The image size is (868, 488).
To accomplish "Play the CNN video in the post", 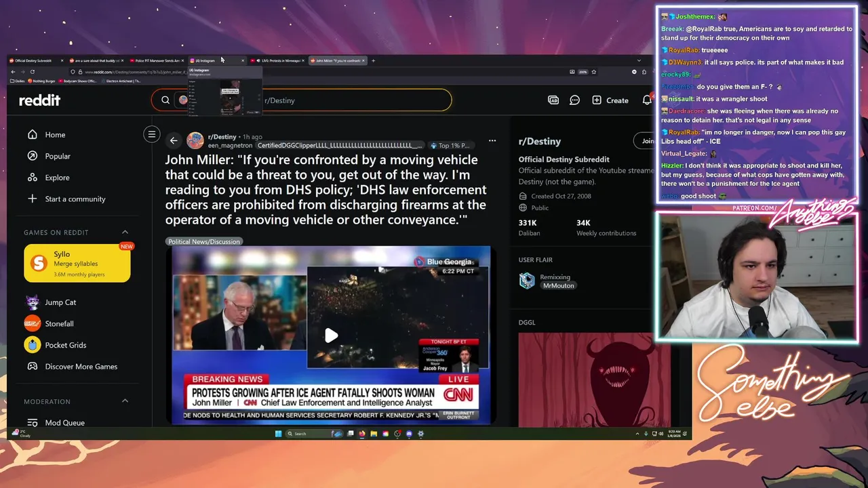I will point(331,335).
